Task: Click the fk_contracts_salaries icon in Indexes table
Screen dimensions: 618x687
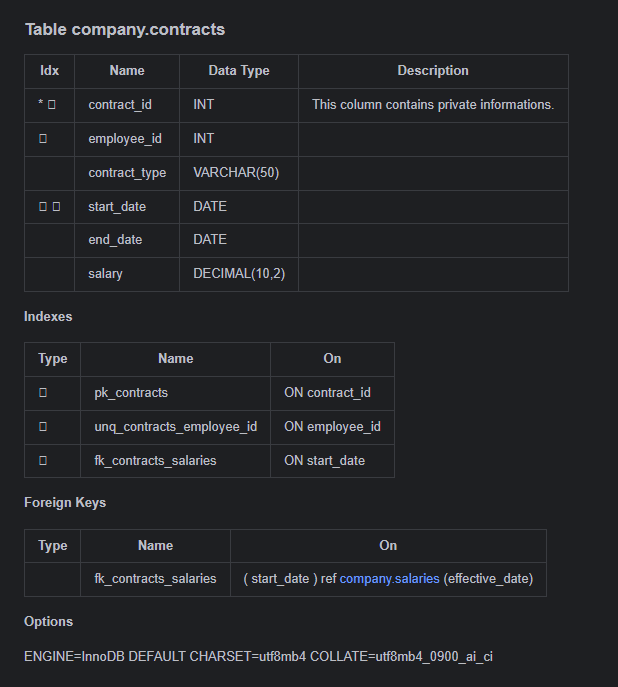Action: click(43, 460)
